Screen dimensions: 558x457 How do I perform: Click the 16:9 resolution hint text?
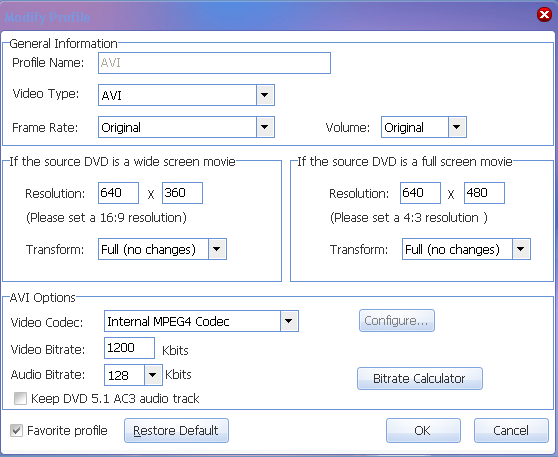coord(106,217)
